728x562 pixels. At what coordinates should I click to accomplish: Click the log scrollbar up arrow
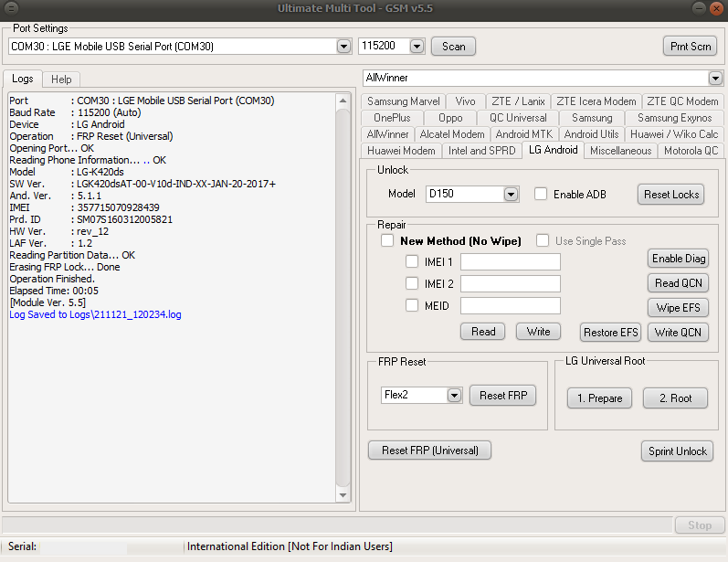343,101
